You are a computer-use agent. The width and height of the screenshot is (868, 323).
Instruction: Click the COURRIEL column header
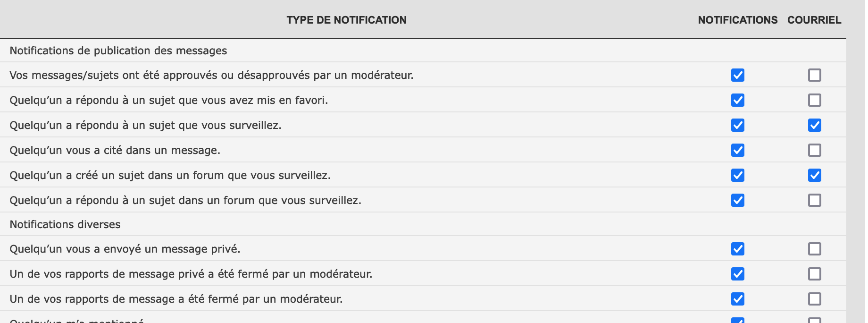pos(814,20)
